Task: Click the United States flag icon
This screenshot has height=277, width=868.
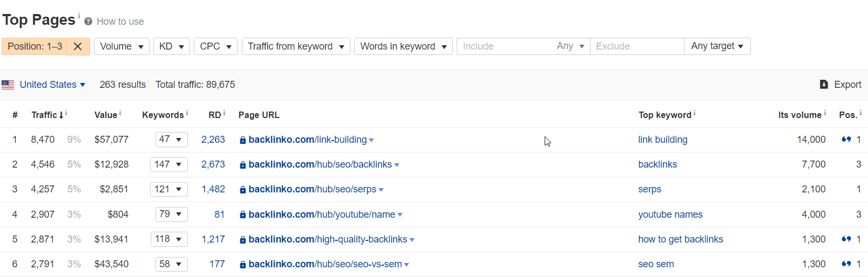Action: pos(8,85)
